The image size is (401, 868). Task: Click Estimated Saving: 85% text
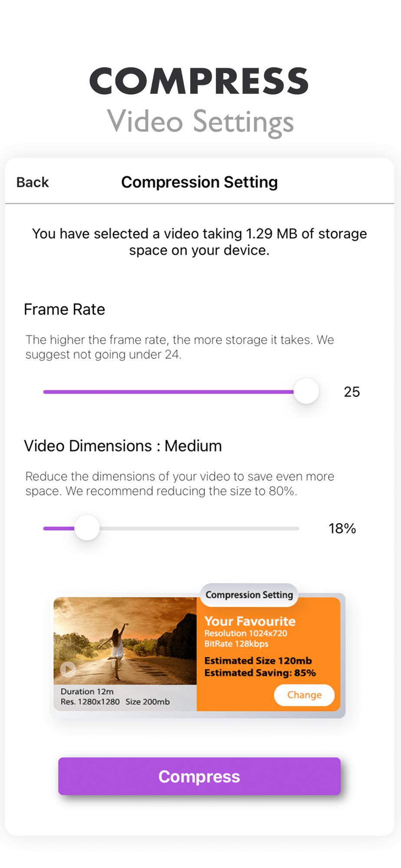pos(260,673)
